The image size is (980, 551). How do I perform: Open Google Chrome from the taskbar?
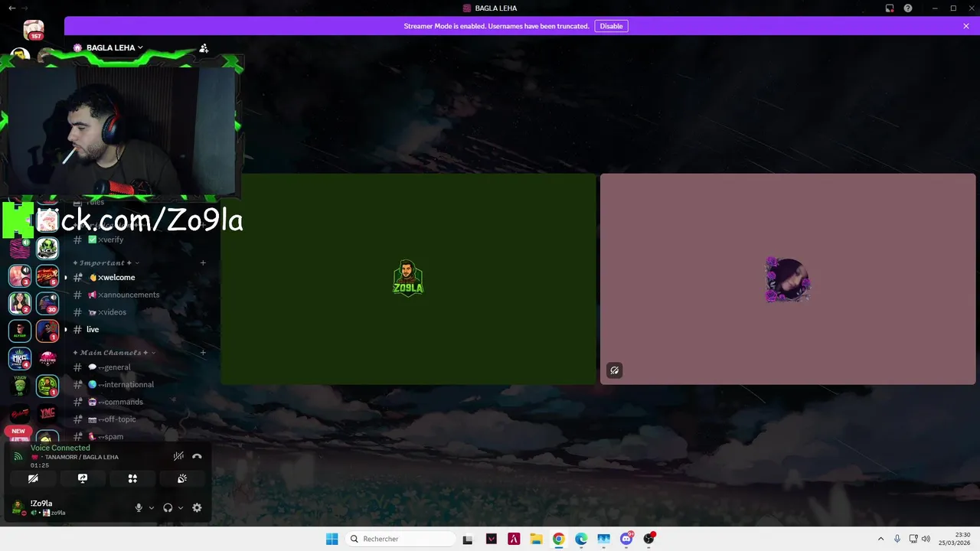pyautogui.click(x=559, y=539)
